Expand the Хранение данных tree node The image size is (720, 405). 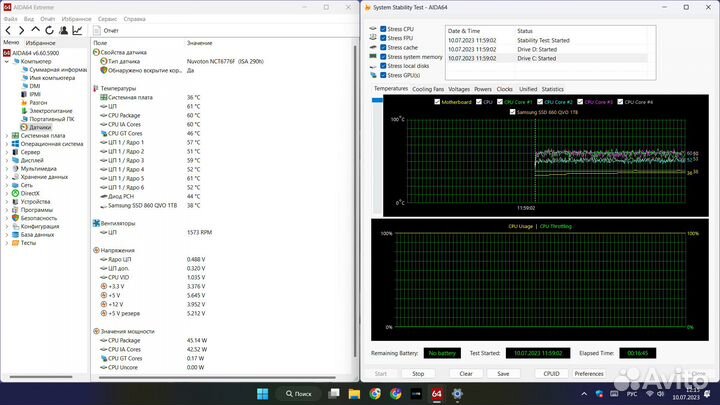coord(7,177)
